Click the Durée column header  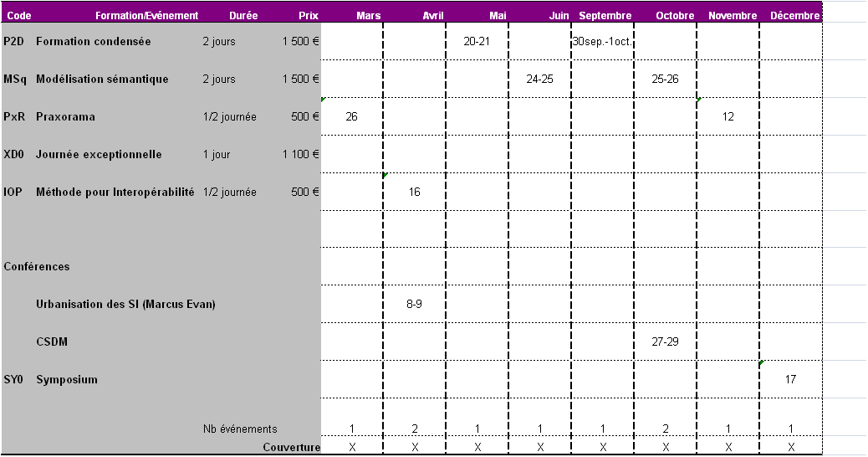click(x=243, y=16)
